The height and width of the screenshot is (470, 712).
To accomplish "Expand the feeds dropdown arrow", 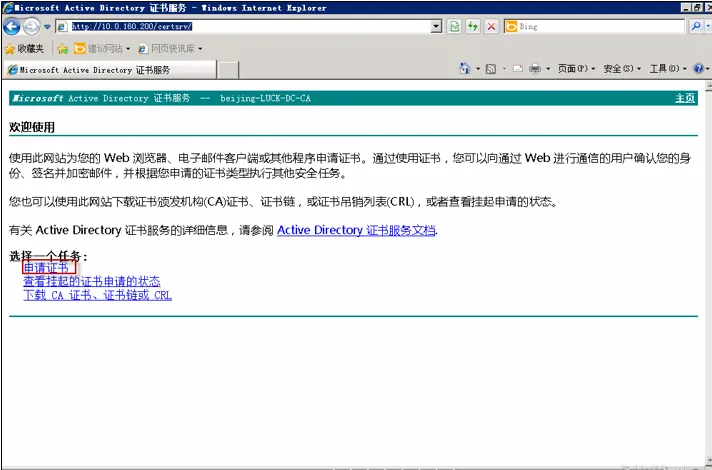I will [x=504, y=69].
